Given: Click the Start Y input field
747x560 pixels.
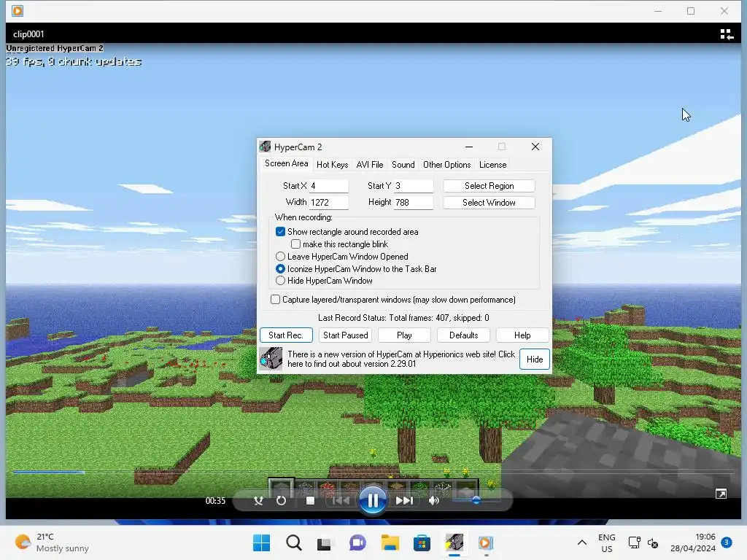Looking at the screenshot, I should click(414, 186).
